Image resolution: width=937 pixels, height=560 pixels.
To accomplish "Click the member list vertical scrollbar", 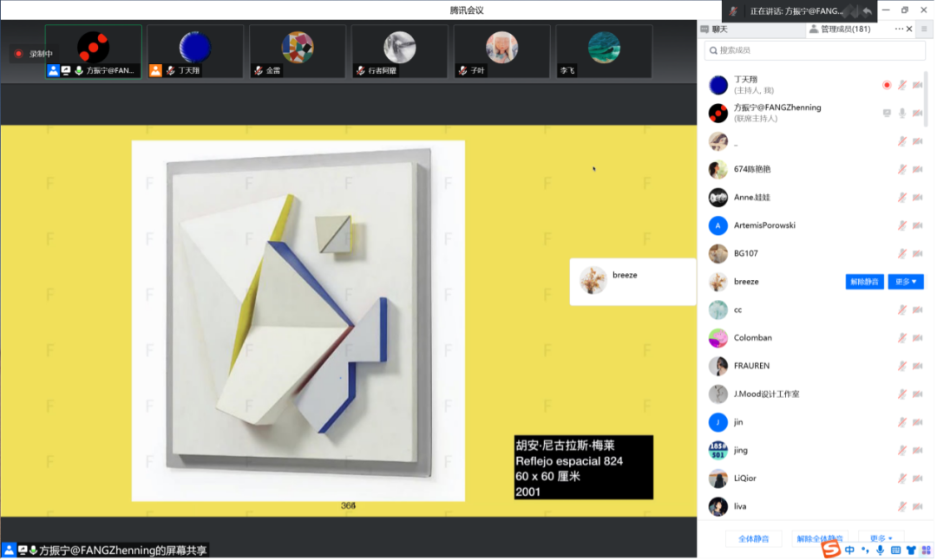I will 927,100.
